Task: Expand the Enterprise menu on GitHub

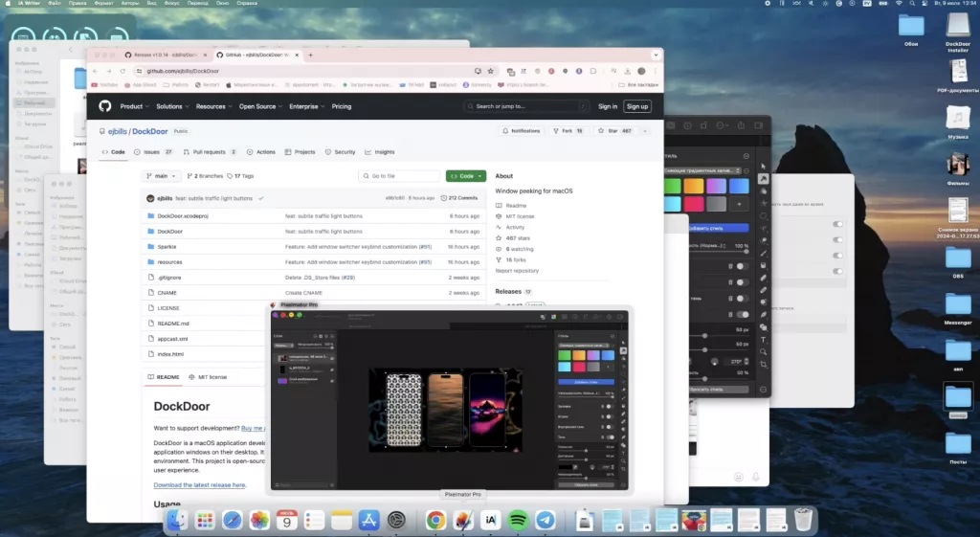Action: pos(306,106)
